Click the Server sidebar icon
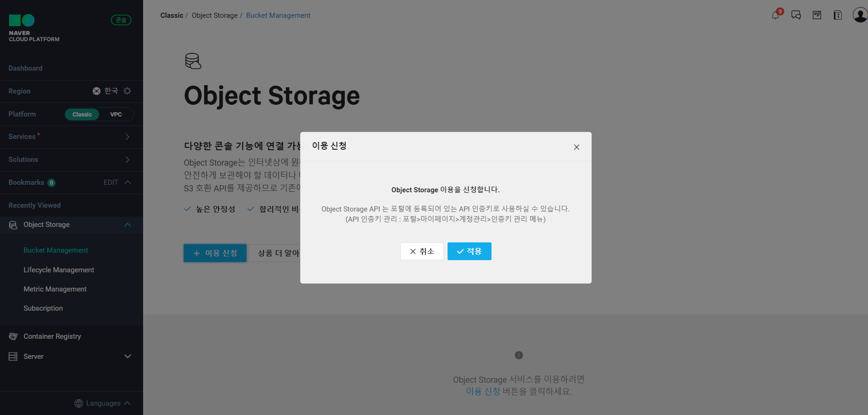The width and height of the screenshot is (868, 415). pyautogui.click(x=13, y=357)
